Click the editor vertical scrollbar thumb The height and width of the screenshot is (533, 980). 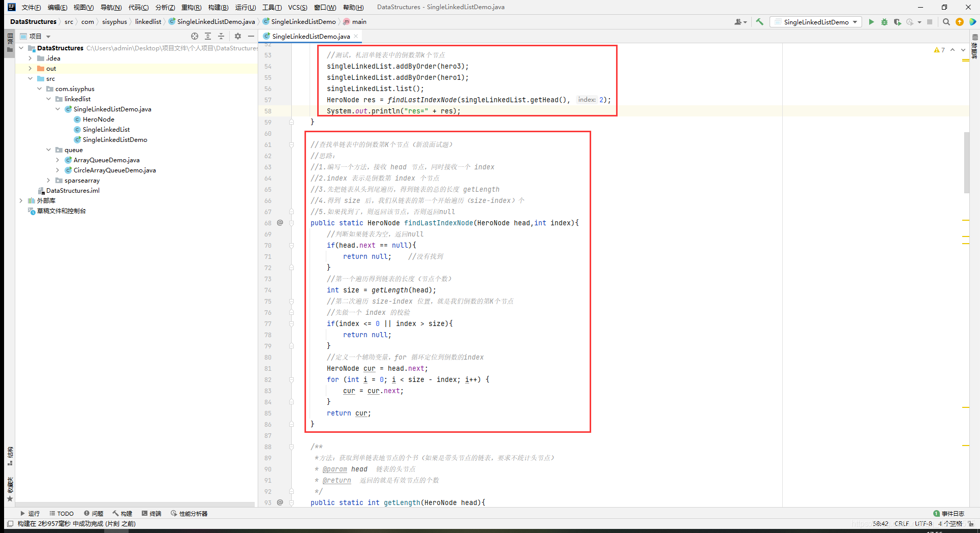(x=966, y=163)
